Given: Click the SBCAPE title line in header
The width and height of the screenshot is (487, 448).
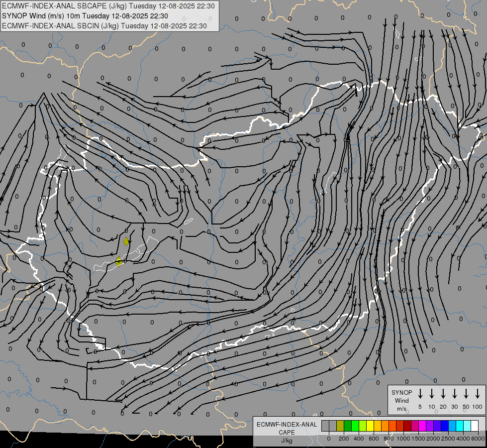Looking at the screenshot, I should pyautogui.click(x=108, y=6).
